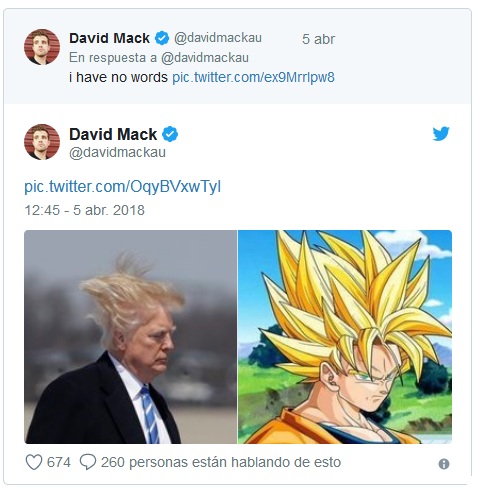Click the verified badge in the reply header
The height and width of the screenshot is (490, 477).
(162, 38)
